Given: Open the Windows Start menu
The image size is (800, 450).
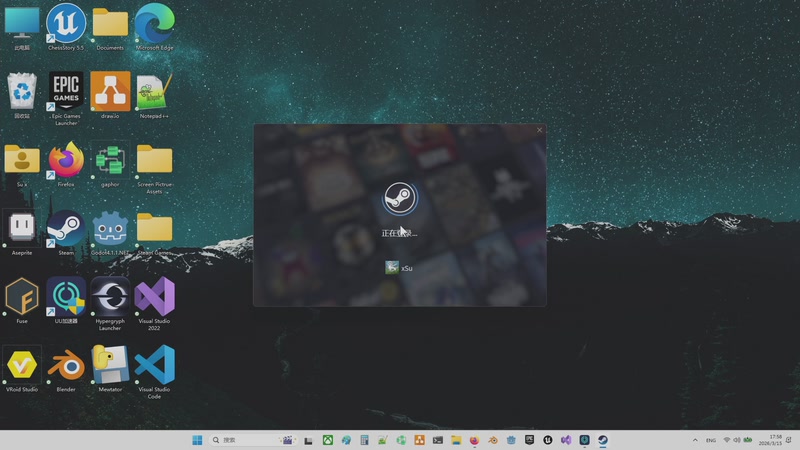Looking at the screenshot, I should click(197, 440).
